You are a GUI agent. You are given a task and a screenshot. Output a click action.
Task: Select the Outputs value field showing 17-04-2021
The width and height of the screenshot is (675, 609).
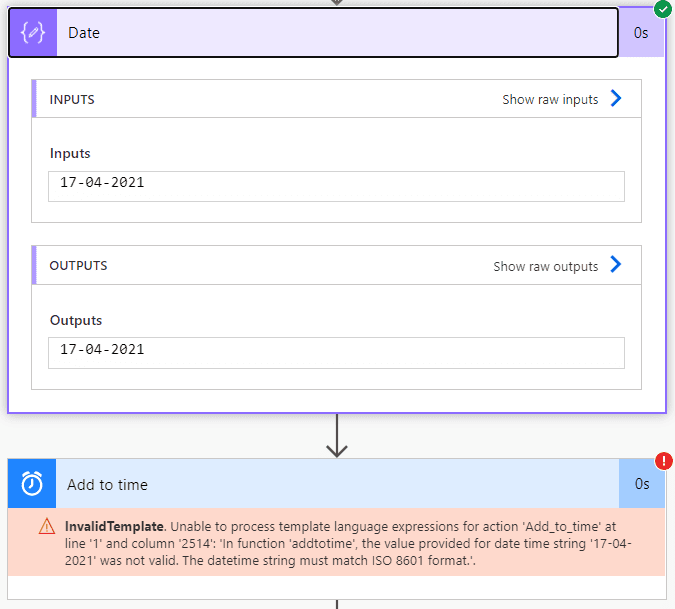(x=336, y=352)
